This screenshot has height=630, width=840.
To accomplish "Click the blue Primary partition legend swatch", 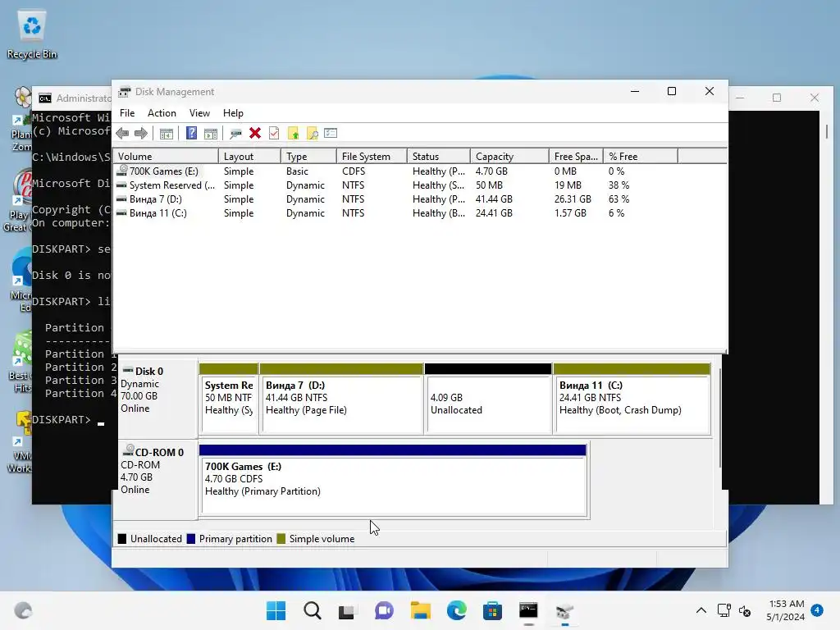I will click(190, 539).
